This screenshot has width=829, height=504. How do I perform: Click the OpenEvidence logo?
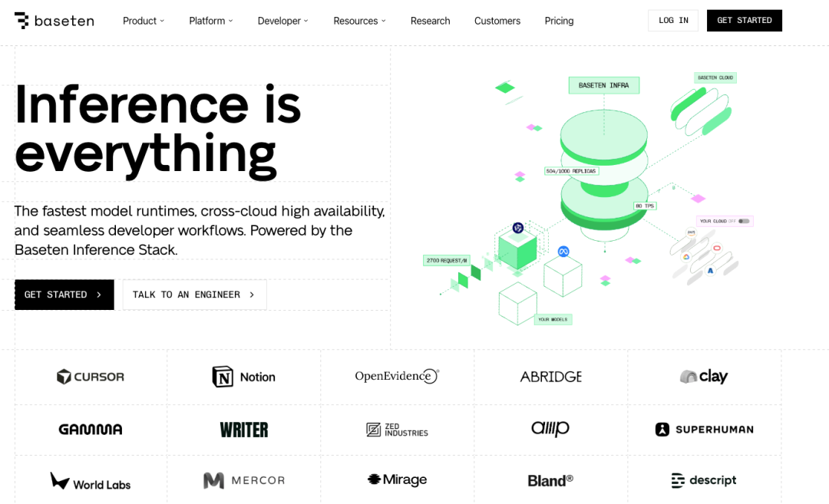pyautogui.click(x=397, y=376)
